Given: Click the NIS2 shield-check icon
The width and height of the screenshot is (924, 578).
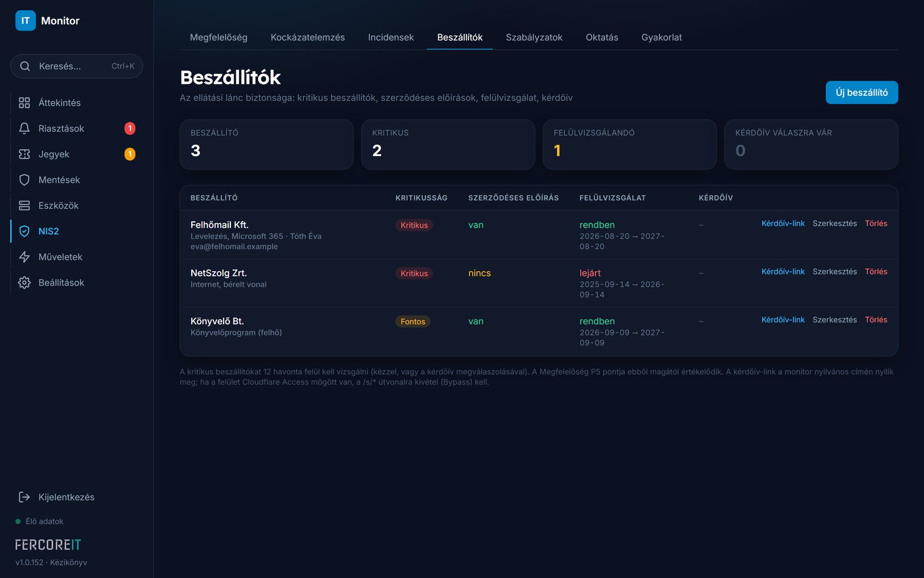Looking at the screenshot, I should (x=24, y=231).
